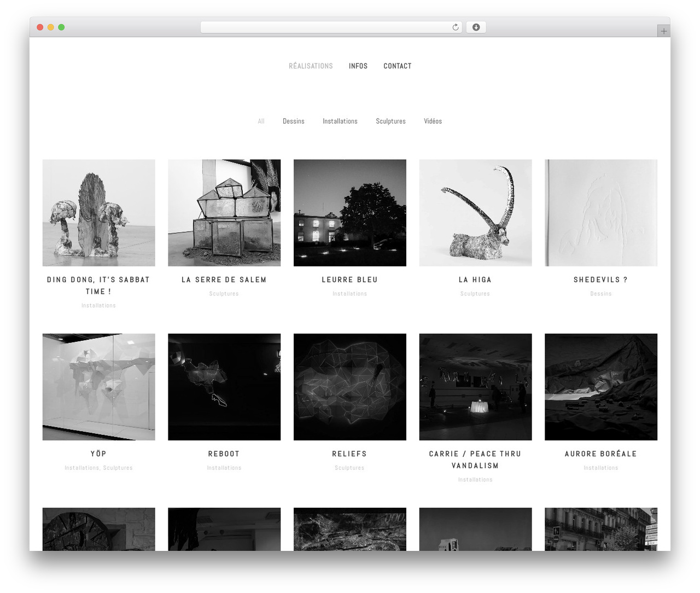Screen dimensions: 700x593
Task: Open the Réalisations menu item
Action: pyautogui.click(x=311, y=66)
